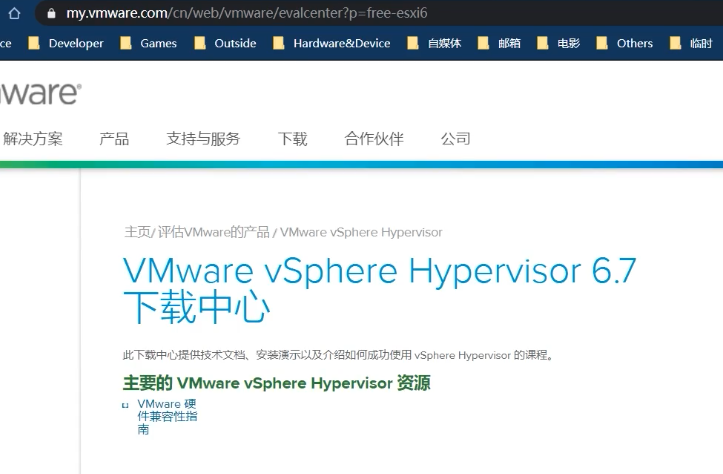Click the browser home icon
The width and height of the screenshot is (723, 474).
14,13
